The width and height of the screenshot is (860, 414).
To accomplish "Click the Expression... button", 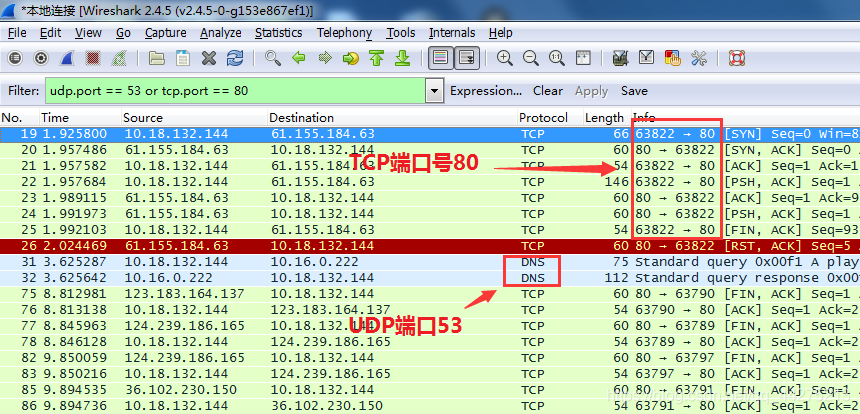I will (486, 91).
